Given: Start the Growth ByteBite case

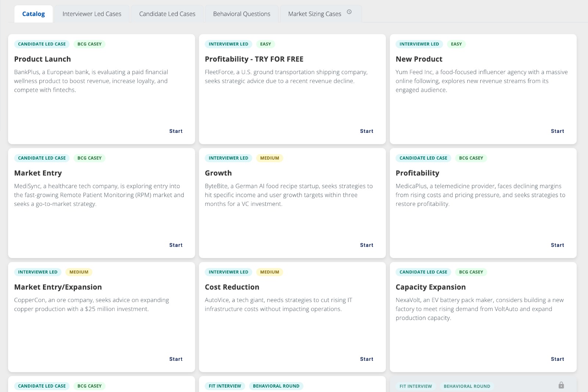Looking at the screenshot, I should point(366,245).
